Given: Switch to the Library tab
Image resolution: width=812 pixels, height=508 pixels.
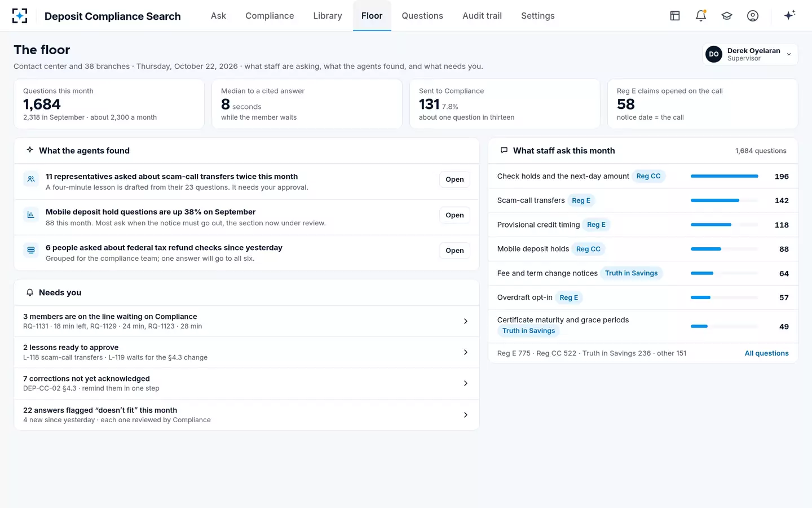Looking at the screenshot, I should coord(328,16).
